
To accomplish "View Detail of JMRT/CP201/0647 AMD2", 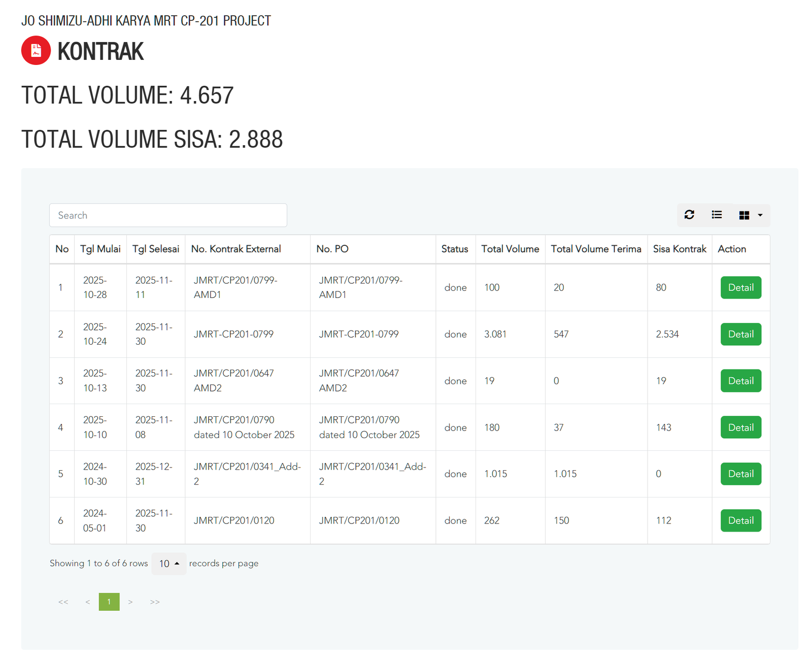I will [740, 381].
